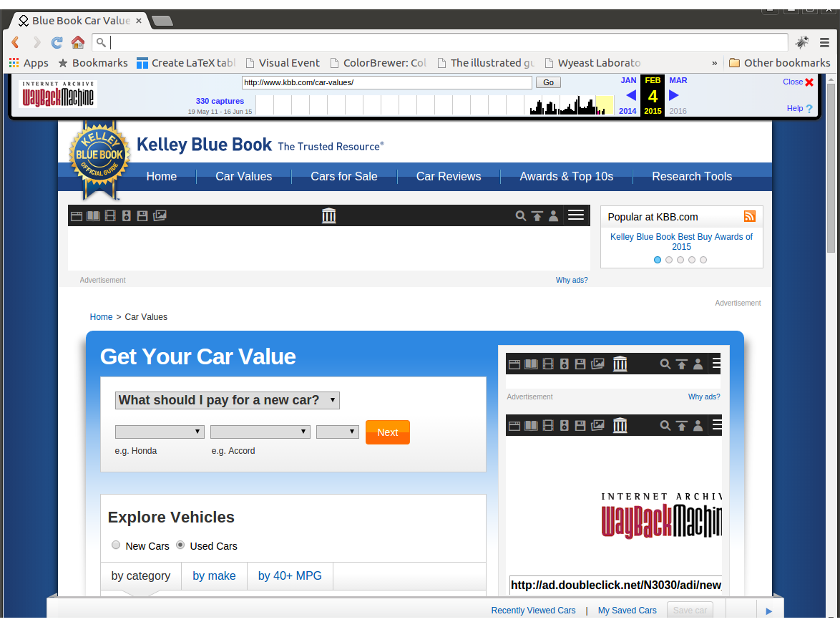The height and width of the screenshot is (627, 840).
Task: Click the images icon in the archive toolbar directly above the Wayback Machine logo ad
Action: click(597, 426)
